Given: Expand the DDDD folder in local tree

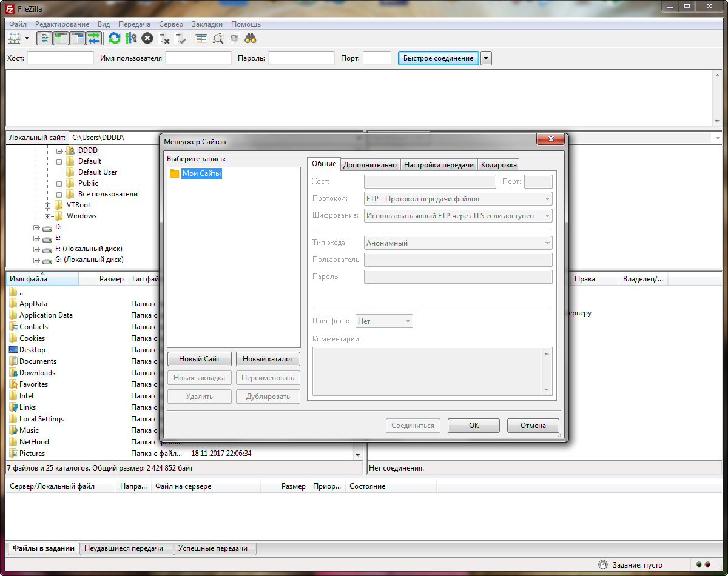Looking at the screenshot, I should (x=59, y=150).
